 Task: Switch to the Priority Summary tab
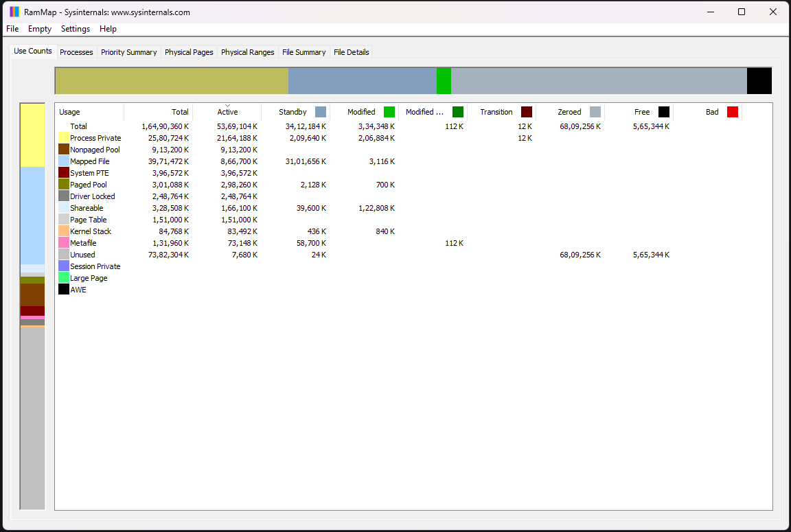point(128,52)
